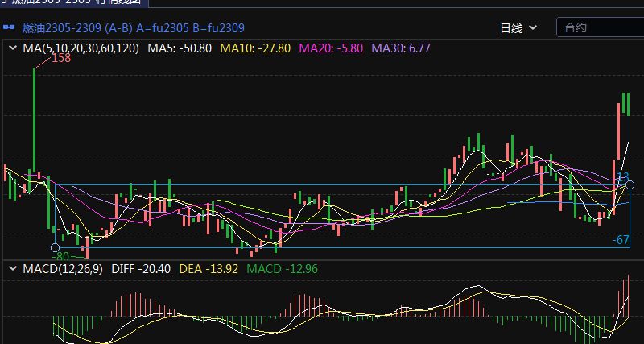644x344 pixels.
Task: Click the DIFF -20.40 legend value
Action: point(140,268)
